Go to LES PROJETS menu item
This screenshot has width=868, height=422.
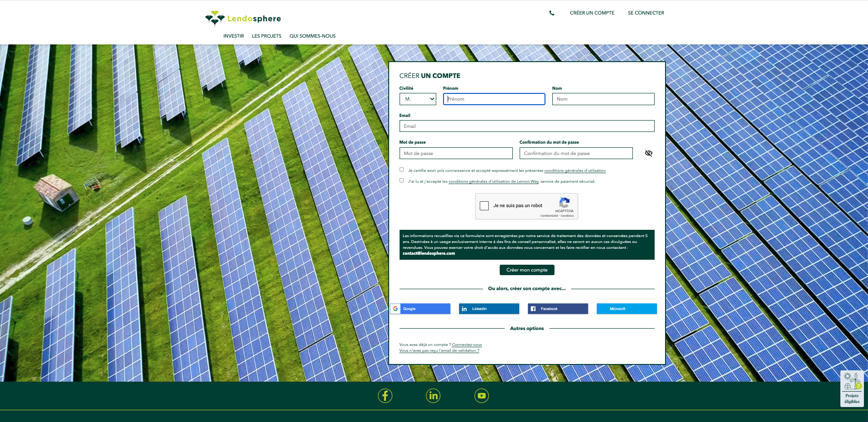tap(266, 36)
